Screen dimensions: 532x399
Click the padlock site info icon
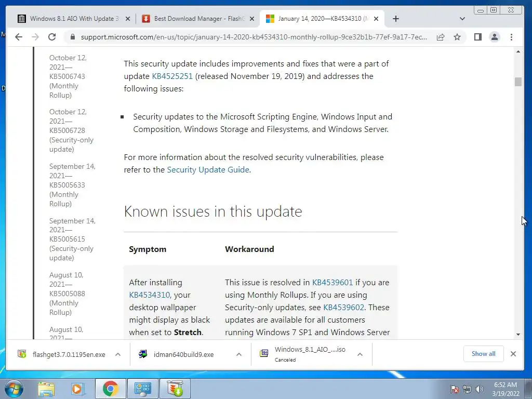[x=72, y=37]
